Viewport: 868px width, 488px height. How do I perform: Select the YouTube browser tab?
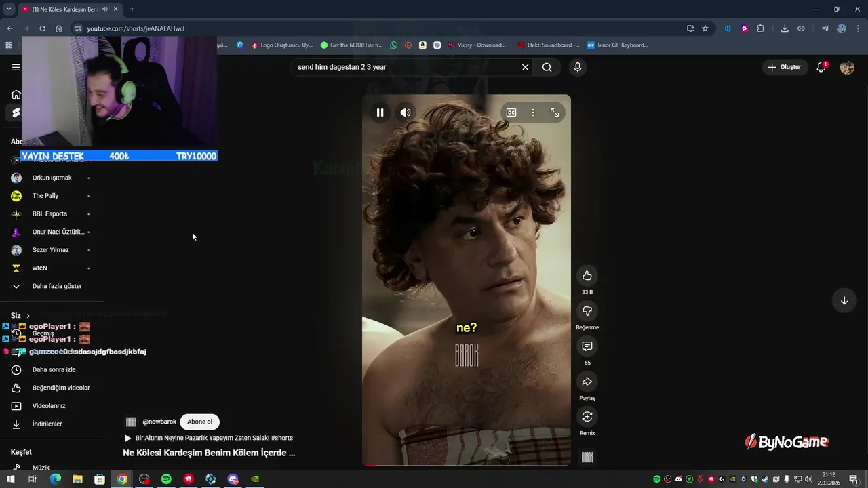click(69, 9)
